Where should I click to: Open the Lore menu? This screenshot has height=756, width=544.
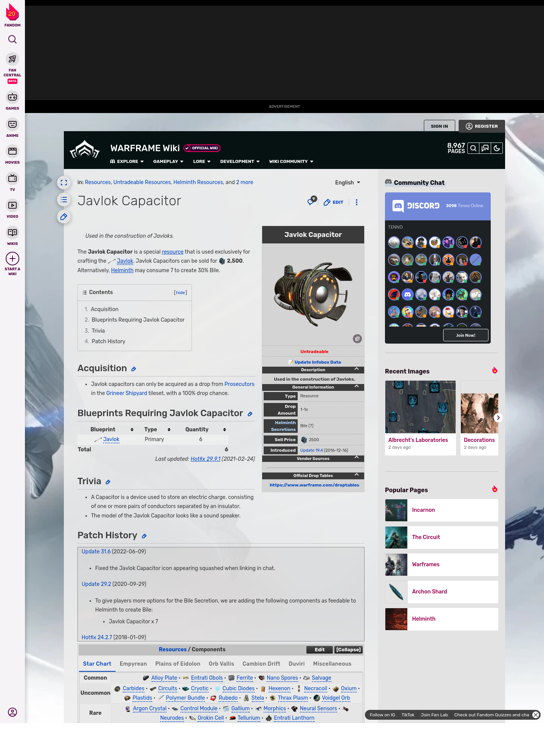tap(202, 161)
